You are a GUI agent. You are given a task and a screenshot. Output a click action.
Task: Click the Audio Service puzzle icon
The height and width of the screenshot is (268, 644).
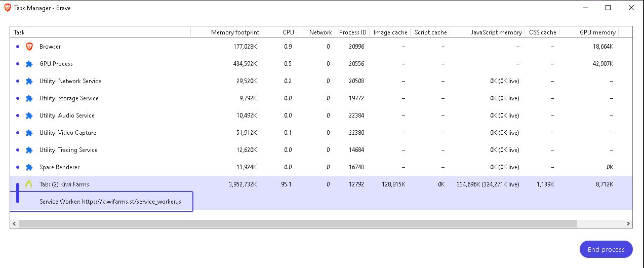pos(29,116)
